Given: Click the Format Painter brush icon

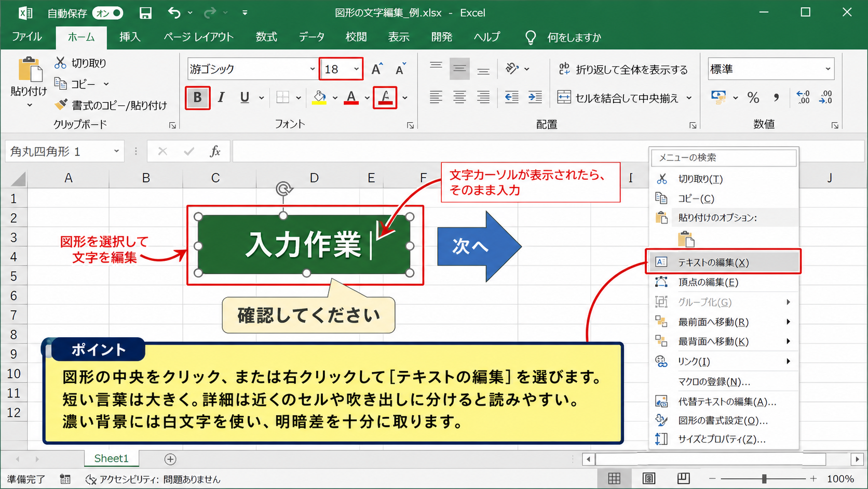Looking at the screenshot, I should [x=61, y=105].
